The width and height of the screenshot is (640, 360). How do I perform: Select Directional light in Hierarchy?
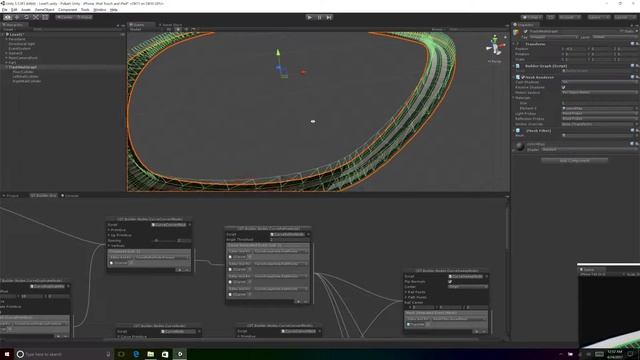coord(22,44)
